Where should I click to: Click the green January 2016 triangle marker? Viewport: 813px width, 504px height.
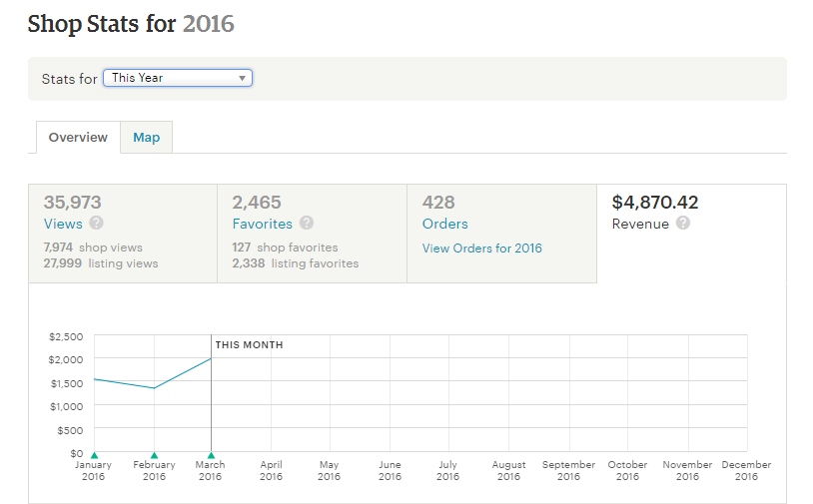[x=94, y=455]
